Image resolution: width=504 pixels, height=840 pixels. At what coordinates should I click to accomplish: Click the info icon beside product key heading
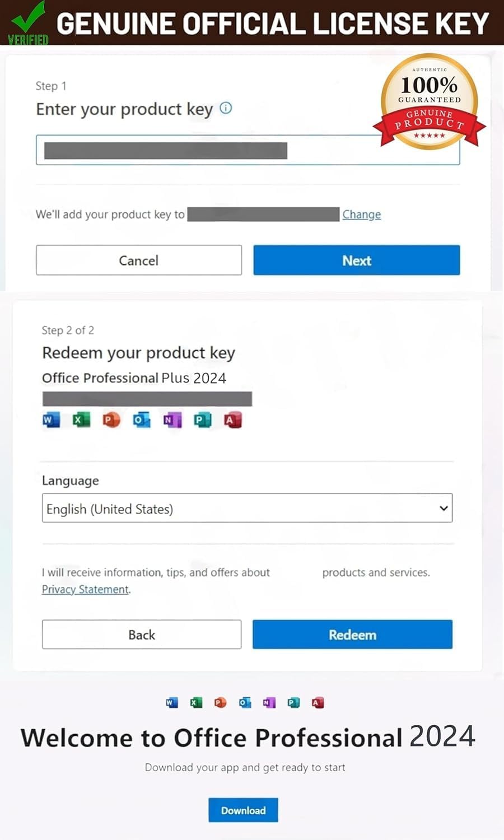click(x=226, y=108)
